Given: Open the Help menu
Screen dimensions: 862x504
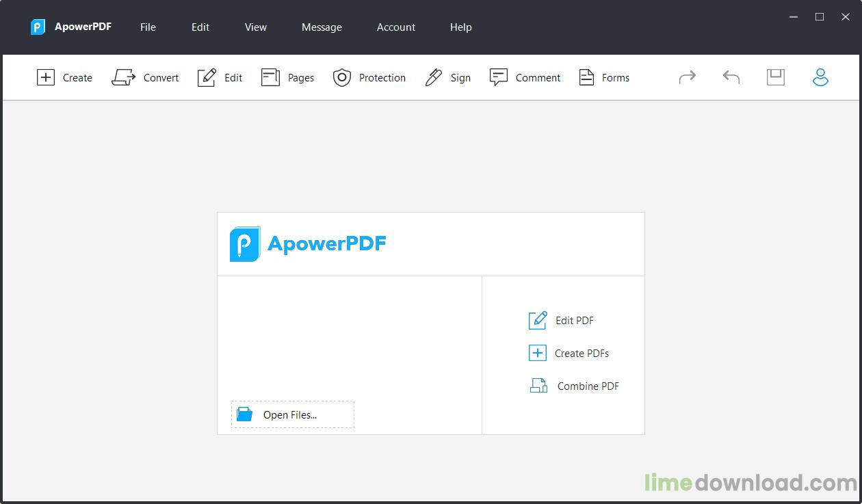Looking at the screenshot, I should point(461,27).
